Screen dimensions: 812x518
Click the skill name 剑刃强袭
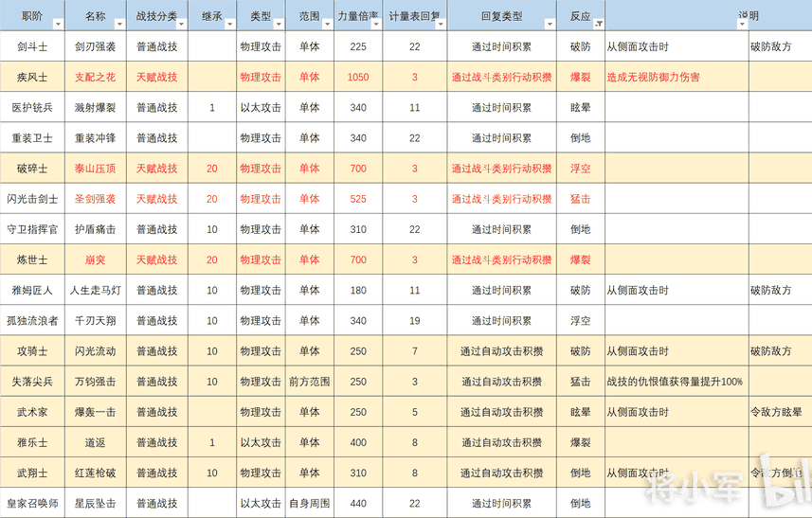pos(96,46)
